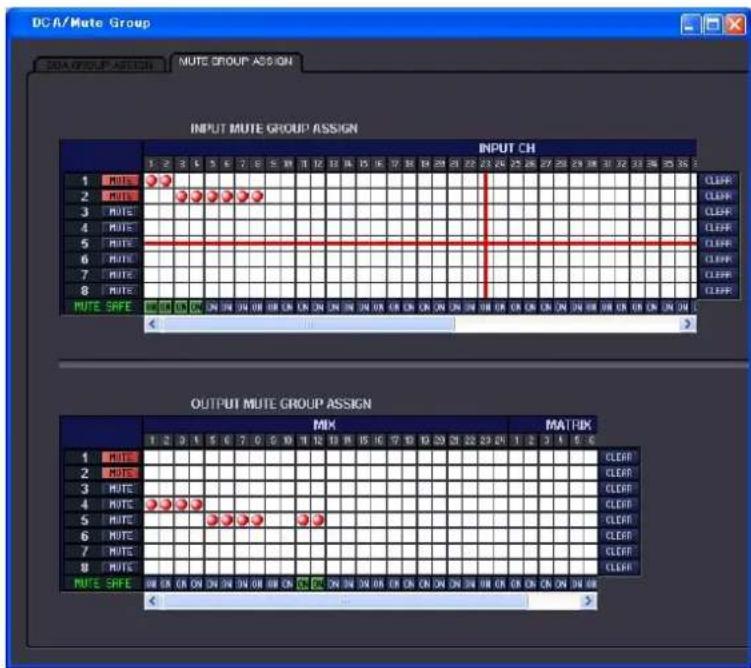
Task: Turn off input Mute Safe for channel 1
Action: pyautogui.click(x=151, y=307)
